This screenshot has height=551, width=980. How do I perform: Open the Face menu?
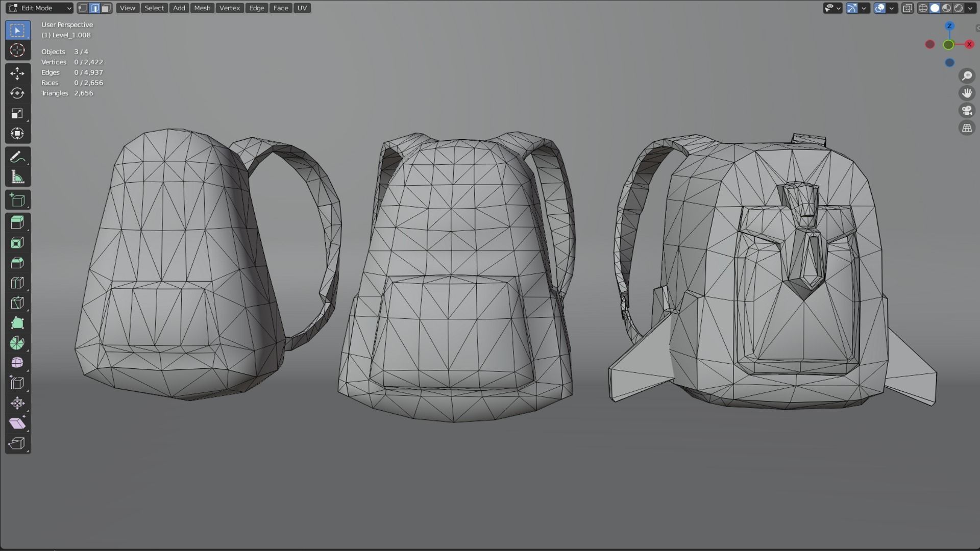(x=280, y=8)
